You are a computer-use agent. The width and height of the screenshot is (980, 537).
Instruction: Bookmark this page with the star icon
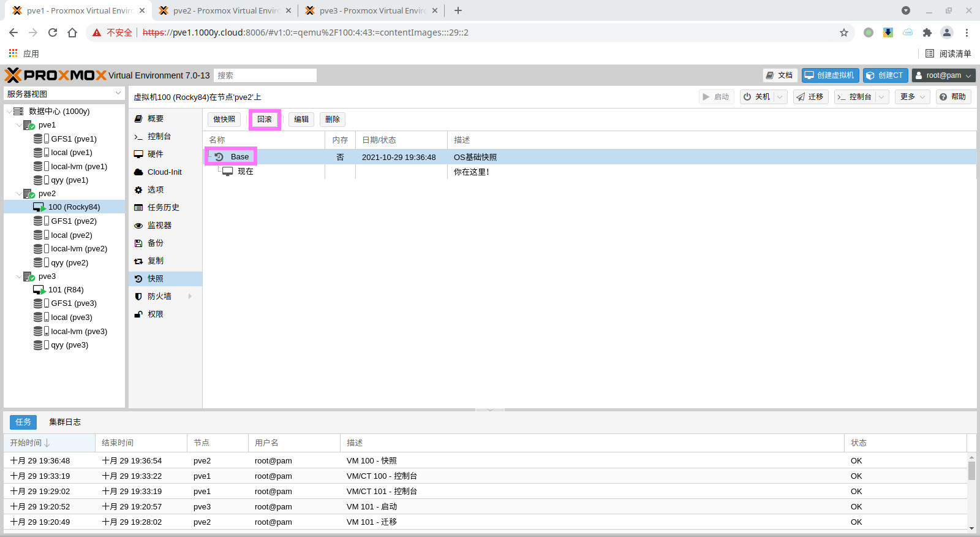pos(844,32)
